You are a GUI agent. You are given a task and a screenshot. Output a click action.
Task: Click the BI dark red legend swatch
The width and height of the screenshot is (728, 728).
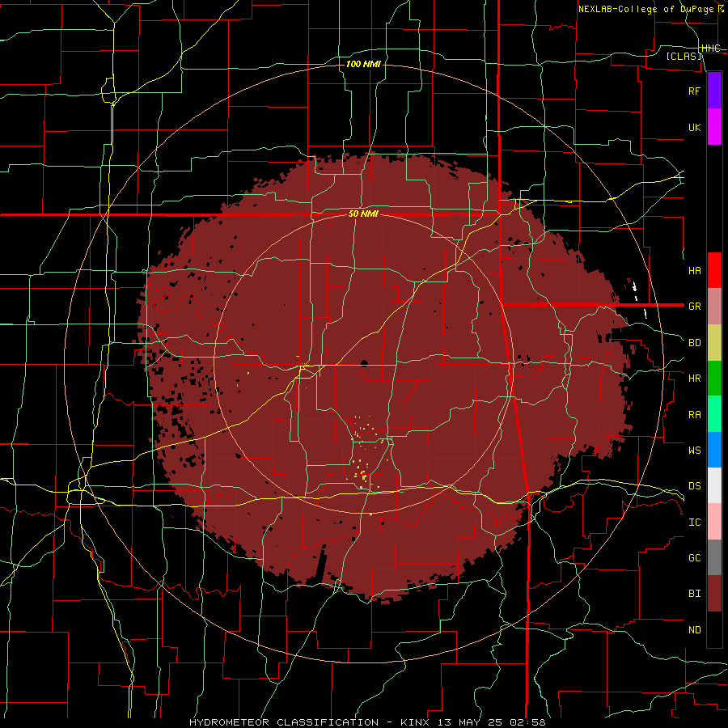point(714,594)
